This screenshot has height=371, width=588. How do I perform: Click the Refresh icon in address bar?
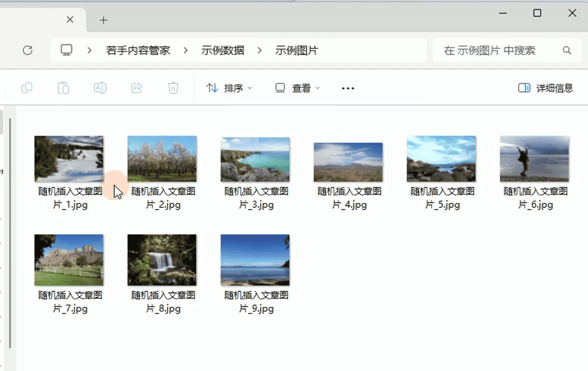[27, 50]
